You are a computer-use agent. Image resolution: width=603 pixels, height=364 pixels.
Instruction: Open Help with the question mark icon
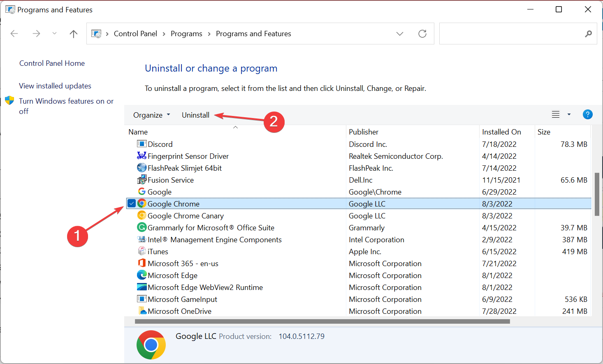point(588,114)
